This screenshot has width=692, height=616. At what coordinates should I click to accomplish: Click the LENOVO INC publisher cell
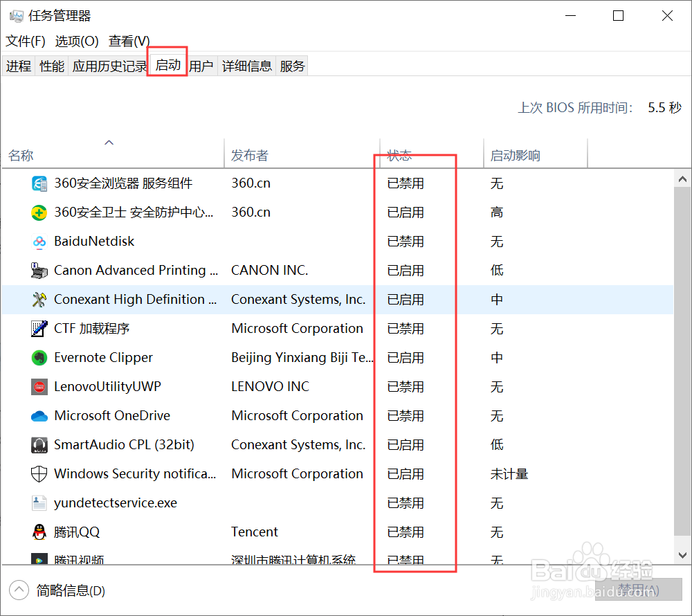[x=270, y=386]
